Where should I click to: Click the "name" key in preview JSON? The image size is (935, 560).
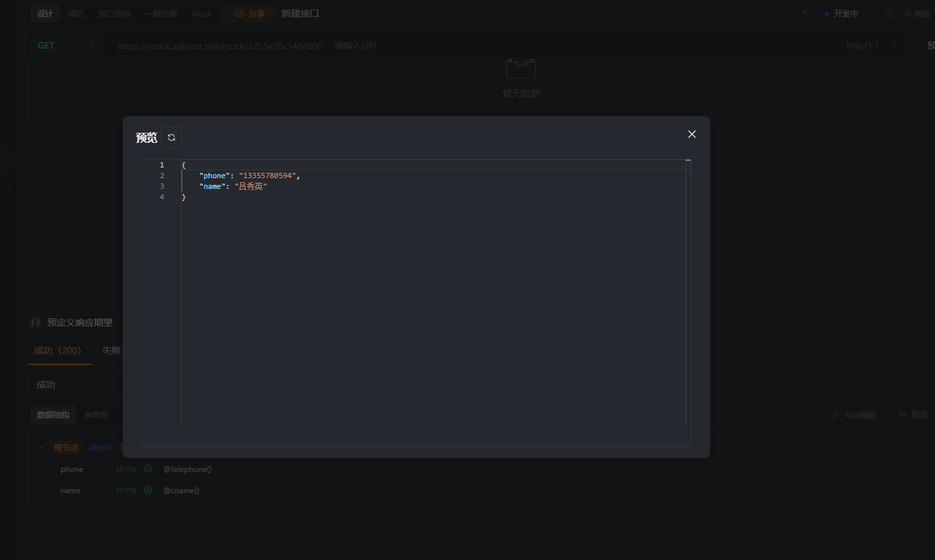click(x=212, y=186)
